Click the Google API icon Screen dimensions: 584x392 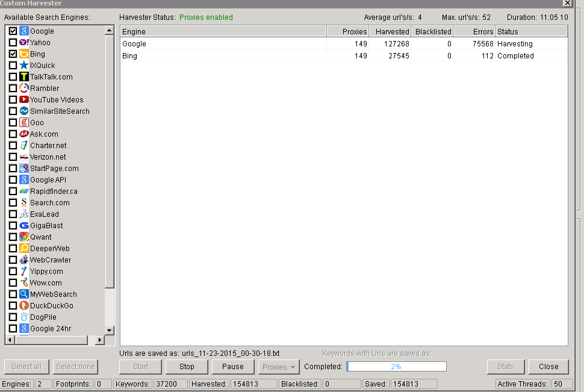tap(24, 179)
